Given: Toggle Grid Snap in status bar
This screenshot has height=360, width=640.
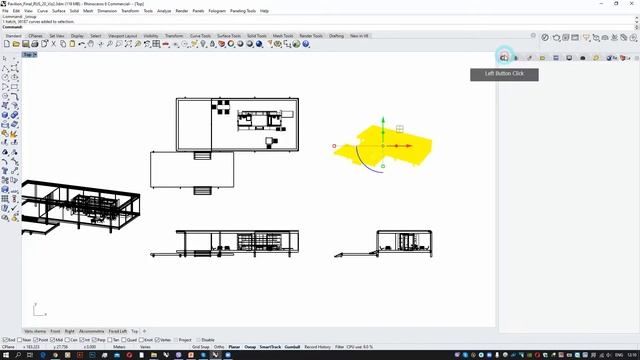Looking at the screenshot, I should (200, 347).
